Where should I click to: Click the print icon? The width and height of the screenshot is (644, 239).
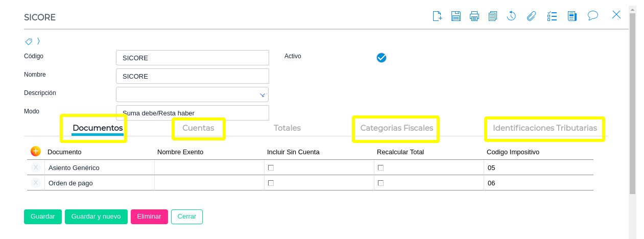tap(474, 16)
